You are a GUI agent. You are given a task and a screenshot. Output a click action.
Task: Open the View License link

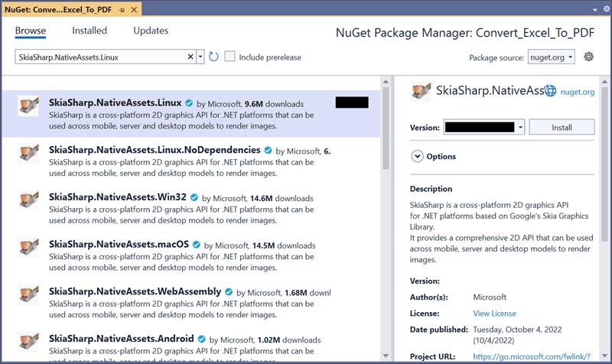click(x=494, y=313)
